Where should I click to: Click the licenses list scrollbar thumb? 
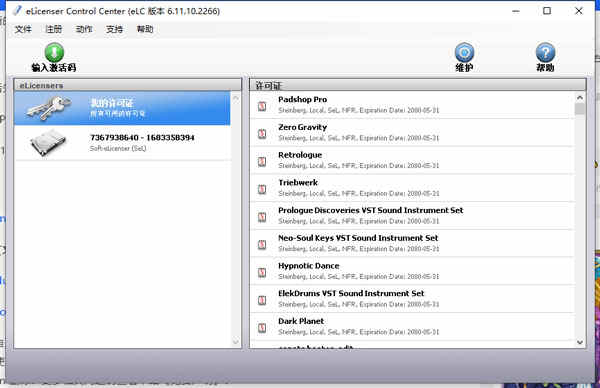pos(580,109)
